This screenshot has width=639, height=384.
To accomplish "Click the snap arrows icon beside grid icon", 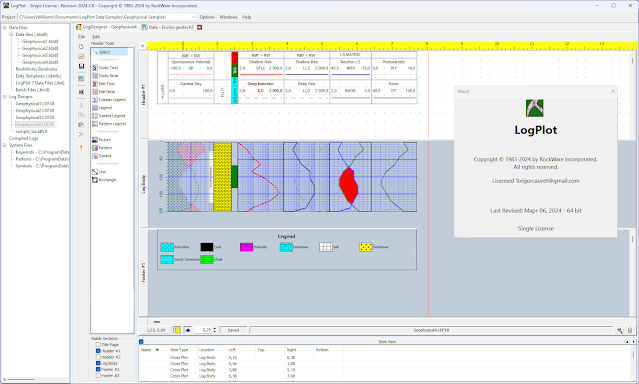I will pos(187,330).
